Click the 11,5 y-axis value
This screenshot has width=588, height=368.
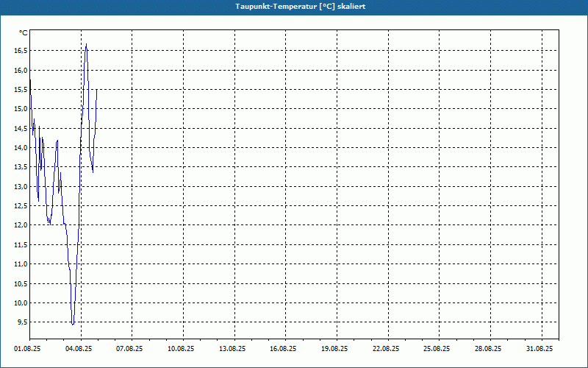pyautogui.click(x=21, y=245)
